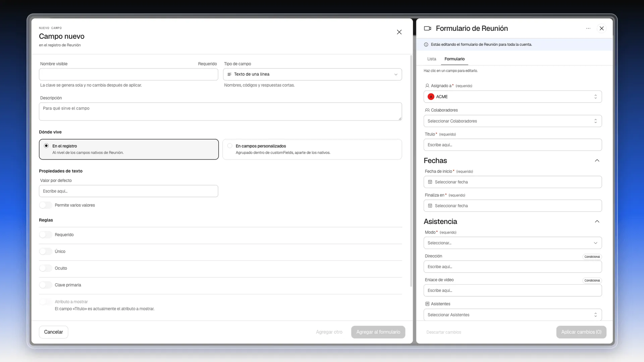Open the Seleccionar Colaboradores dropdown
Image resolution: width=644 pixels, height=362 pixels.
tap(513, 121)
